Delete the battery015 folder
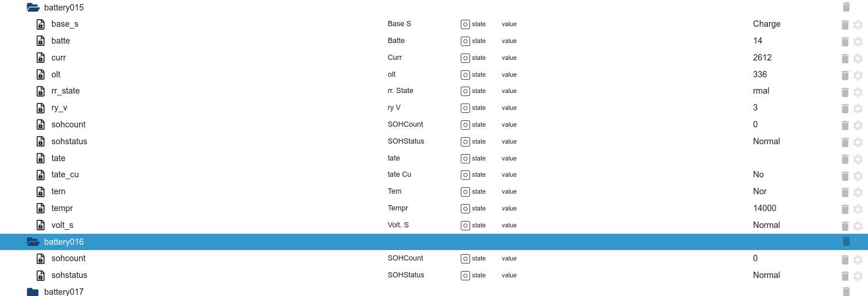868x296 pixels. pyautogui.click(x=846, y=7)
